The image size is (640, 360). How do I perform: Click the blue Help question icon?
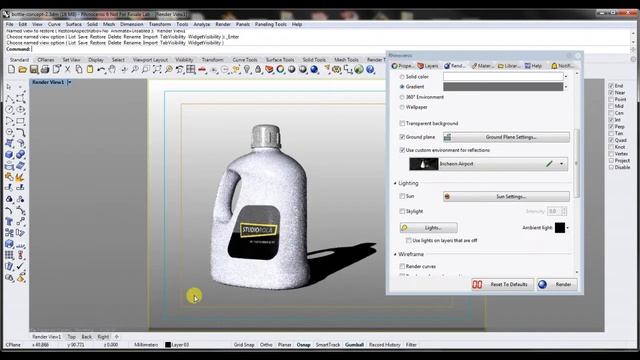[370, 69]
